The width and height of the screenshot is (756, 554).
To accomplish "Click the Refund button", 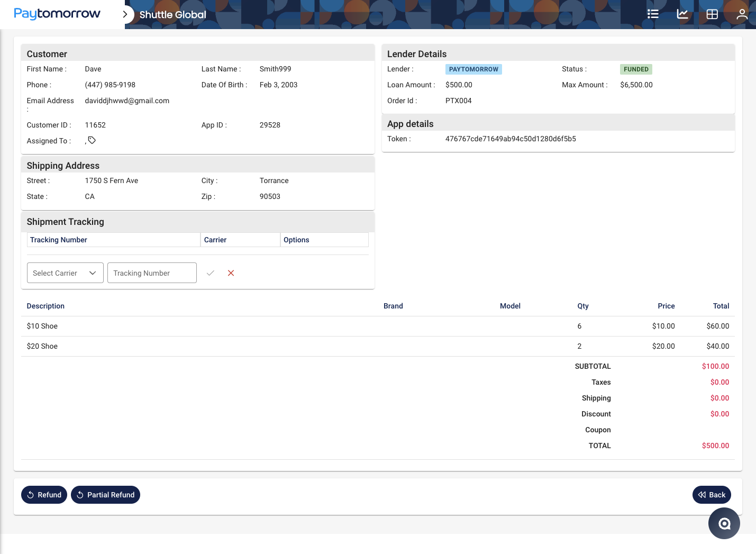I will [x=44, y=495].
